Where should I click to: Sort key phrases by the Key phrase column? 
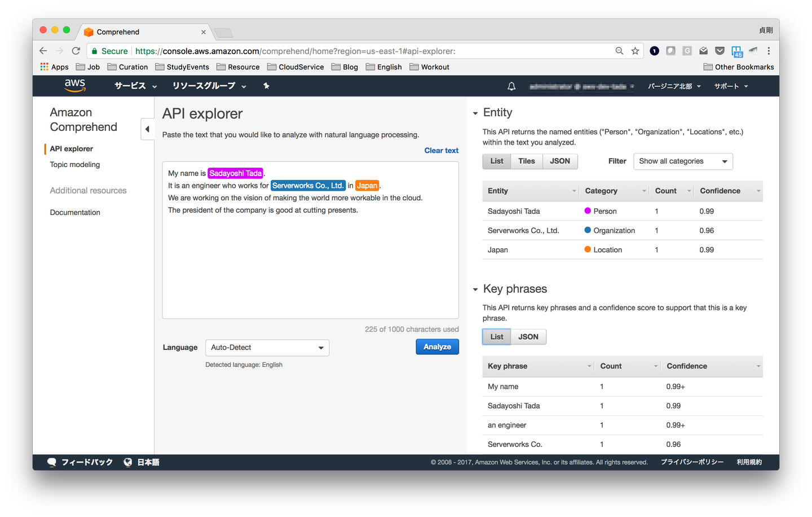tap(539, 366)
